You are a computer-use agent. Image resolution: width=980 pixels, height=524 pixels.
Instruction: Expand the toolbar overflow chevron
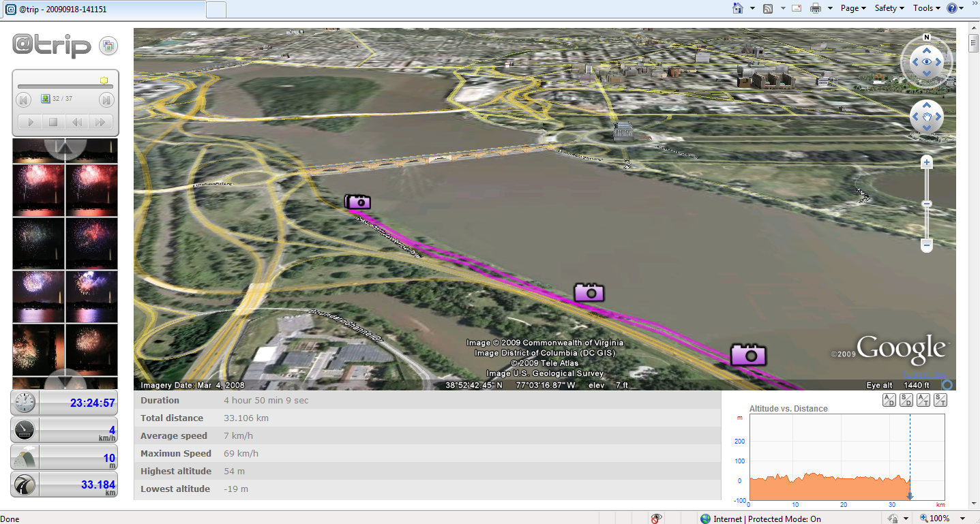click(974, 5)
